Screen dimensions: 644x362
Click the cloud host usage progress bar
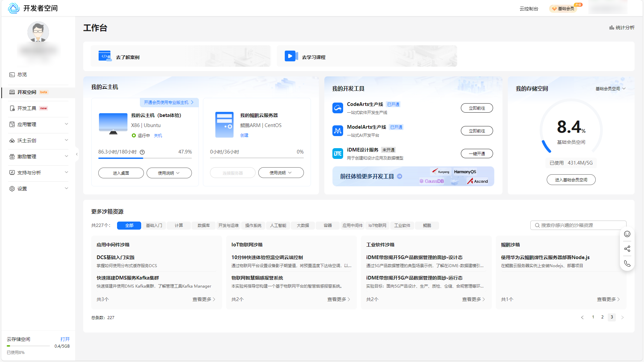click(145, 158)
